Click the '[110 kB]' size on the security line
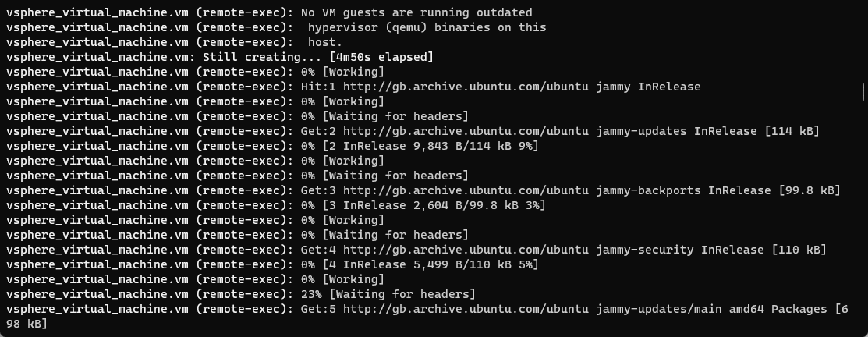 click(x=799, y=250)
